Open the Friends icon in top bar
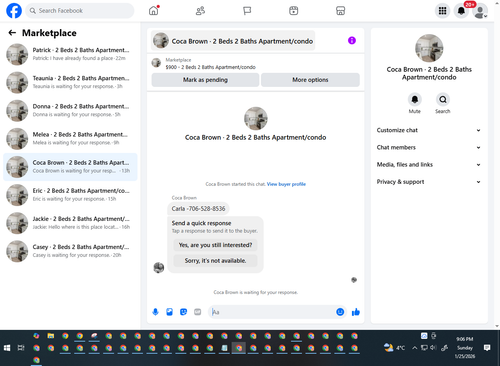500x366 pixels. (x=200, y=11)
